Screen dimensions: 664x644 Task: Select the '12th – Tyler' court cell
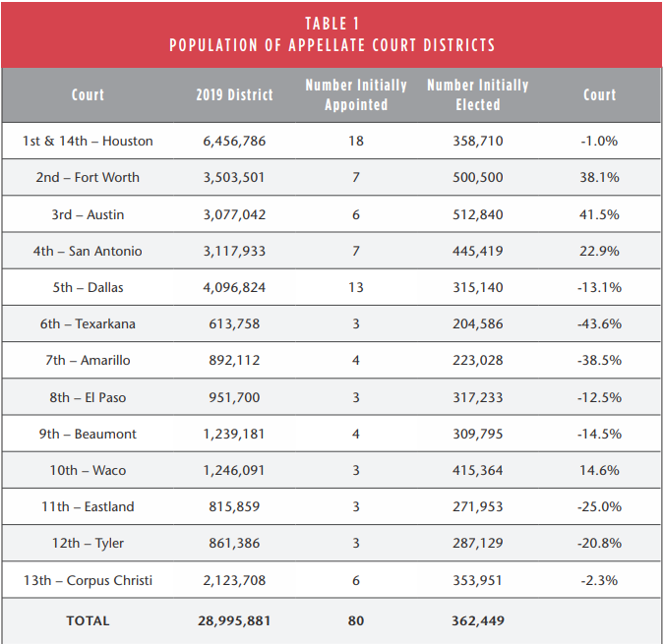[x=88, y=544]
